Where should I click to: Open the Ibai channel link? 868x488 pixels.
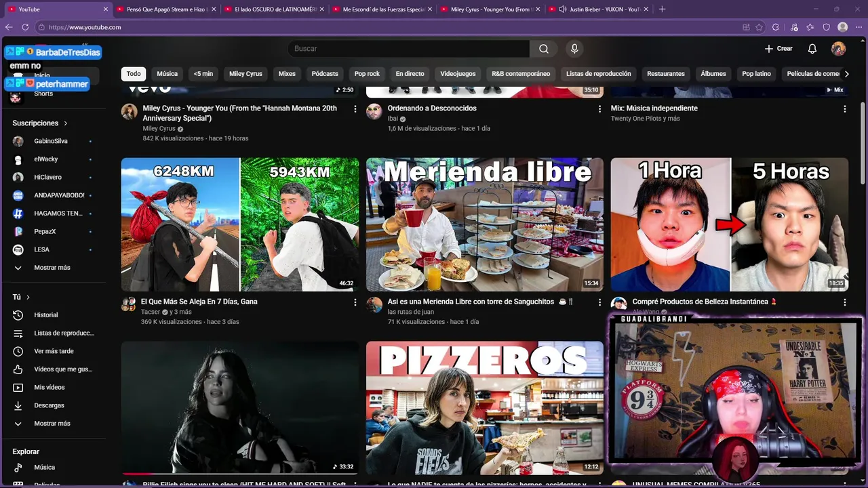(393, 119)
